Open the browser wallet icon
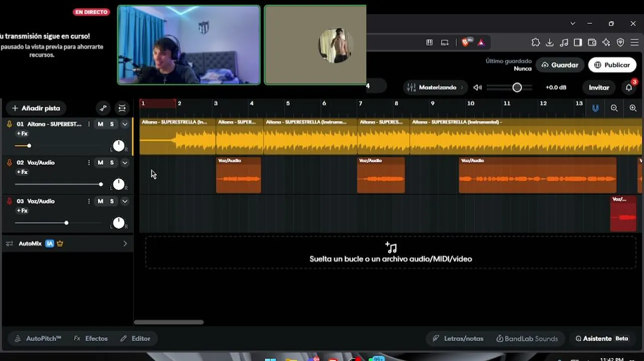 click(592, 43)
